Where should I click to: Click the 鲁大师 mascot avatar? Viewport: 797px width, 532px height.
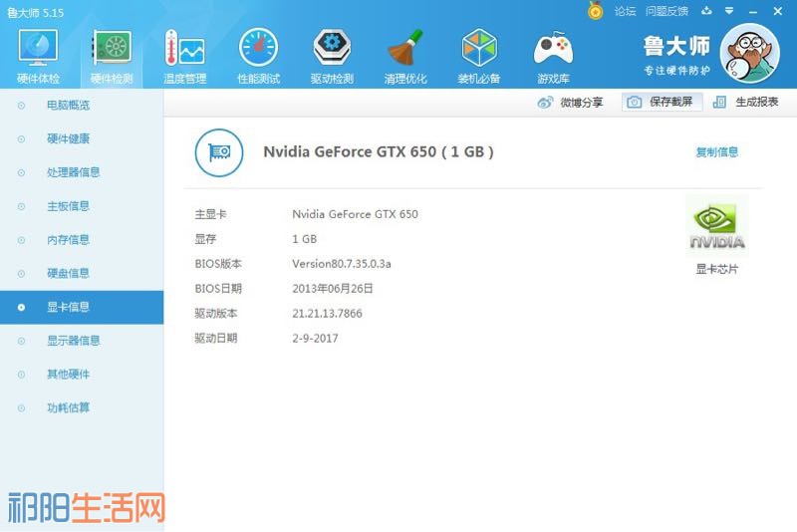coord(750,54)
